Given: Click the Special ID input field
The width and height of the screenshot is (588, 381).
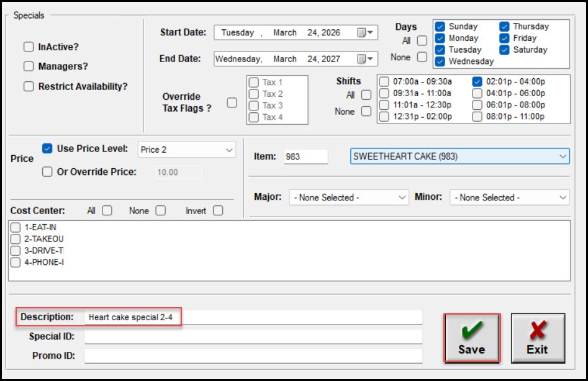Looking at the screenshot, I should pyautogui.click(x=253, y=336).
